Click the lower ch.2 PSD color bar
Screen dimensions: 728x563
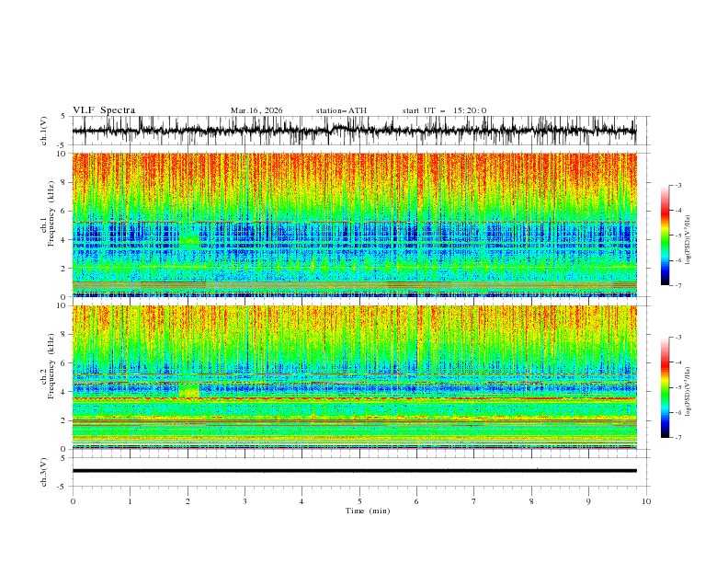coord(665,387)
